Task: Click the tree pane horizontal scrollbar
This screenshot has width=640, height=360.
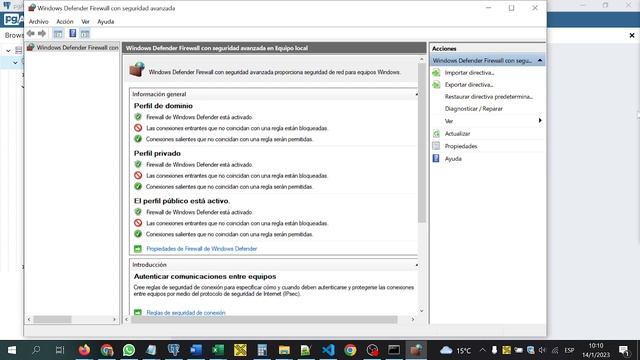Action: pos(52,320)
